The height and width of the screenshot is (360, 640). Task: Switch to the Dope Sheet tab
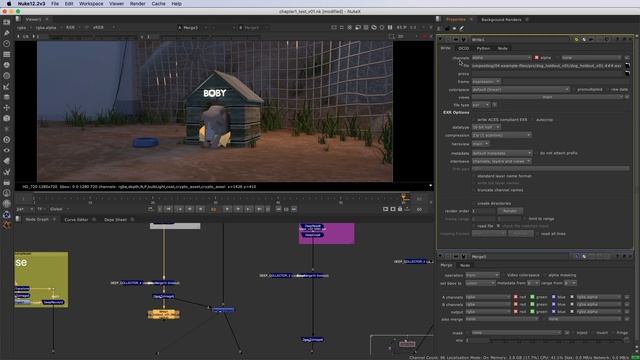click(x=116, y=220)
